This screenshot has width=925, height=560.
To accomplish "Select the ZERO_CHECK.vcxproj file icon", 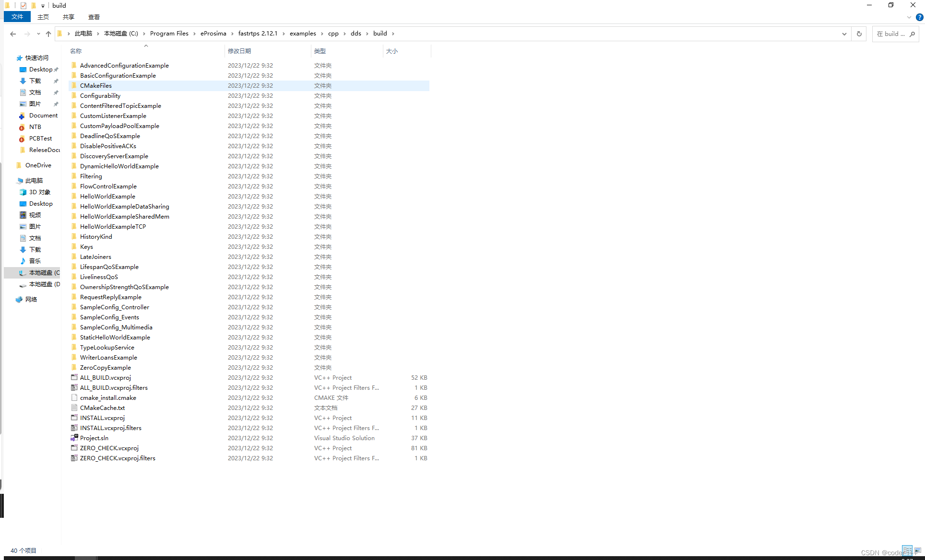I will click(x=74, y=448).
